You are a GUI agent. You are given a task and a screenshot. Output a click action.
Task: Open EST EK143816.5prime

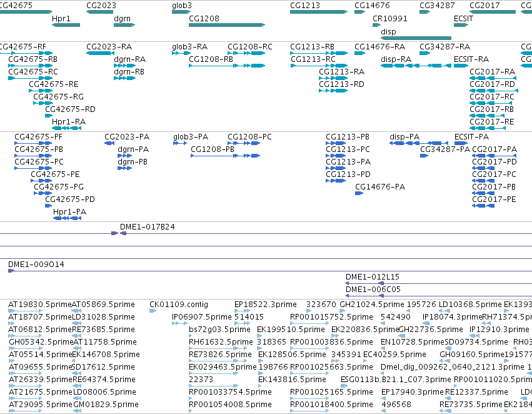[x=292, y=380]
